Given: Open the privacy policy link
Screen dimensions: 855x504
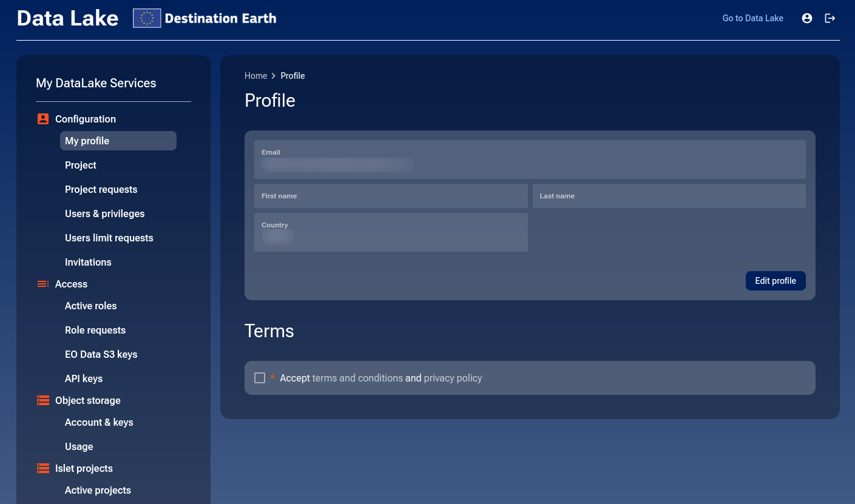Looking at the screenshot, I should [x=453, y=377].
